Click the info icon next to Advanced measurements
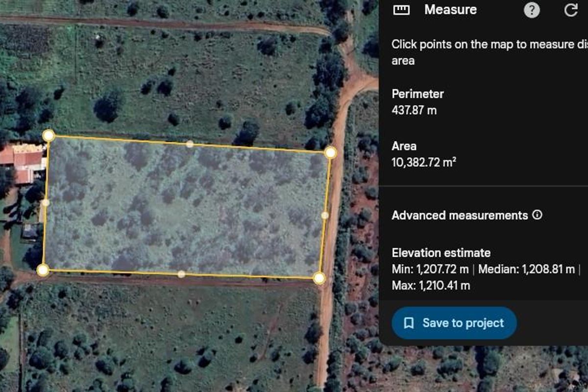588x392 pixels. pyautogui.click(x=537, y=214)
